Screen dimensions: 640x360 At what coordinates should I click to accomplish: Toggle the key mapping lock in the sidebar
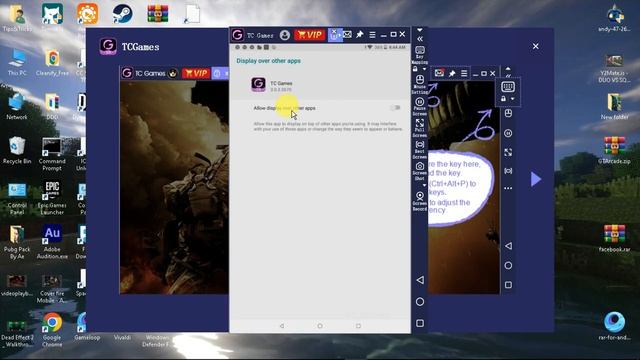(416, 69)
